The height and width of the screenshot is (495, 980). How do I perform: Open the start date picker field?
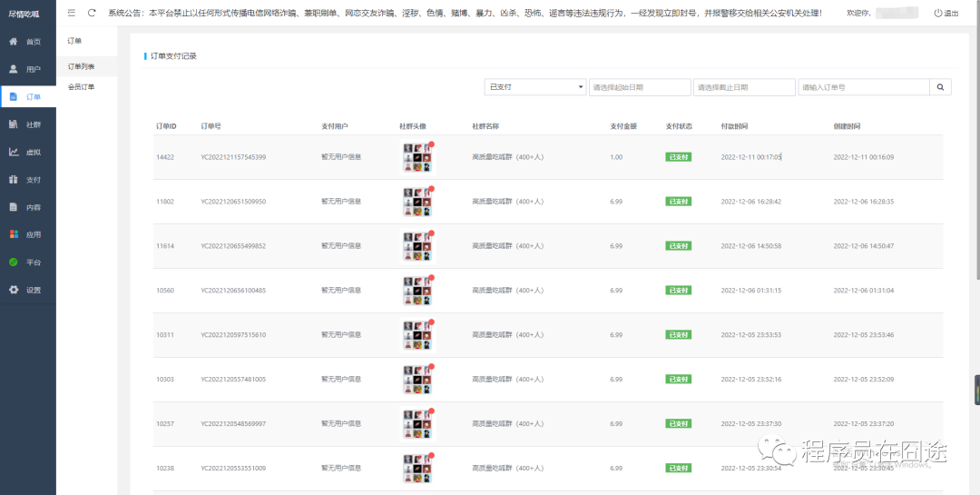tap(639, 87)
